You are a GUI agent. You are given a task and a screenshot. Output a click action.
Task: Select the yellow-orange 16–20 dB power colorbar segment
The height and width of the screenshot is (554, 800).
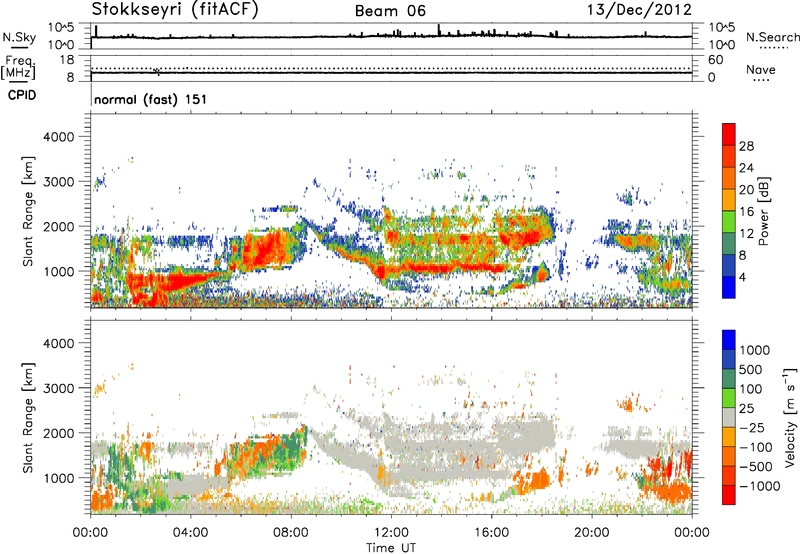pyautogui.click(x=729, y=200)
